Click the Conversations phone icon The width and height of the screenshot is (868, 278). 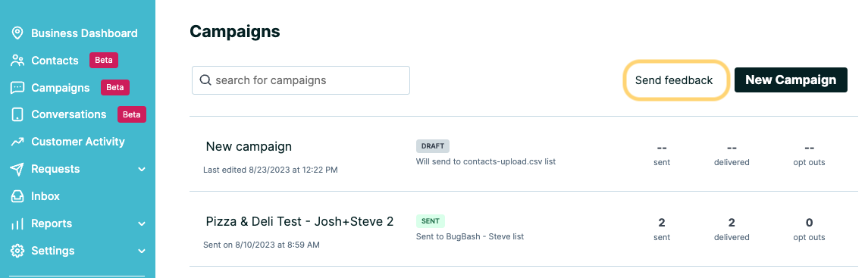click(17, 114)
